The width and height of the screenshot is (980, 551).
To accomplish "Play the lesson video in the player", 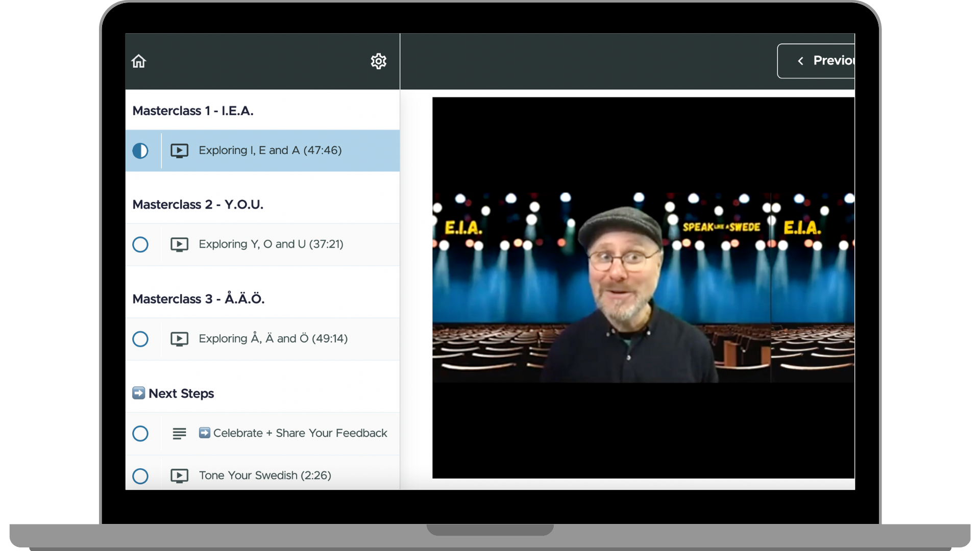I will [x=643, y=288].
